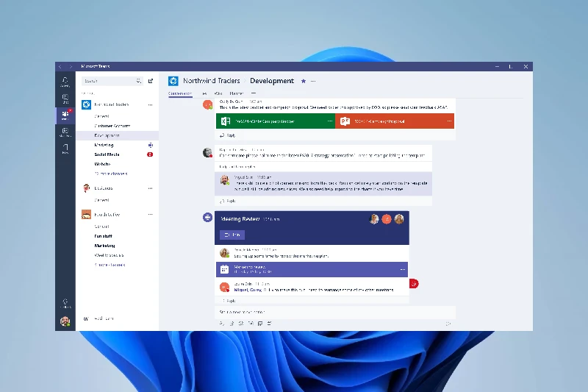
Task: Open the green Excel file attachment
Action: click(275, 121)
